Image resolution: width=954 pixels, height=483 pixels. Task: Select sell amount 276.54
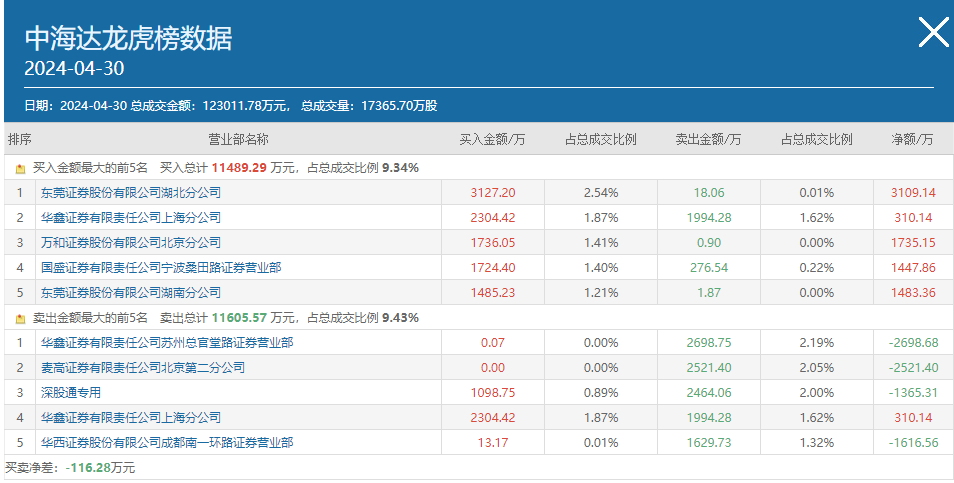[x=709, y=268]
